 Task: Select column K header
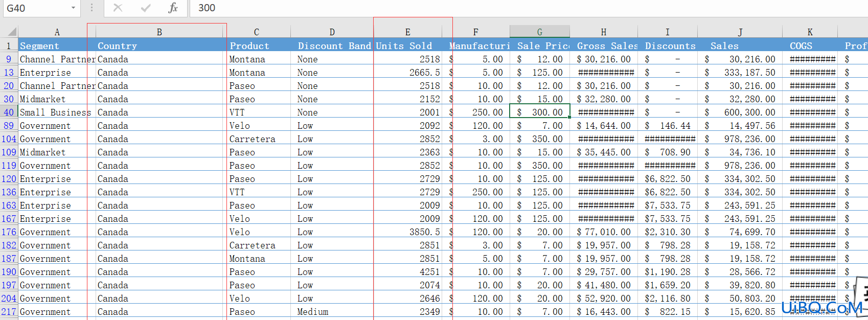coord(810,32)
